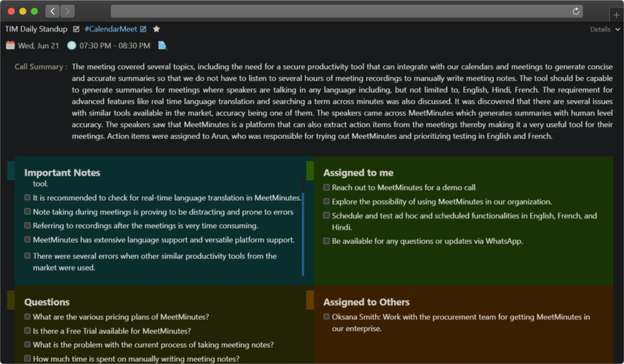Tick the WhatsApp availability action item
Viewport: 624px width, 364px height.
326,240
